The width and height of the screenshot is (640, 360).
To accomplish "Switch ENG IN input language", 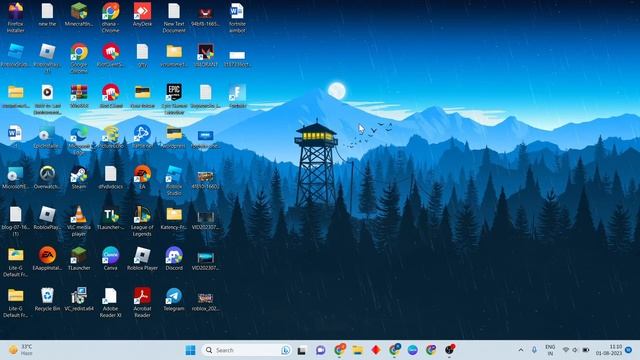I will point(550,350).
